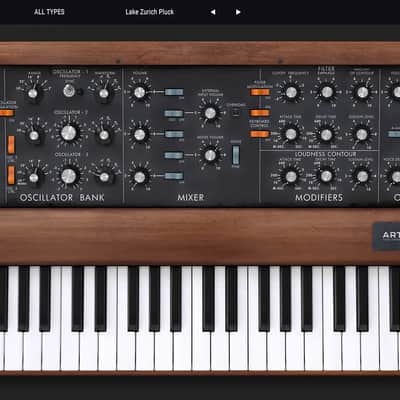400x400 pixels.
Task: Click the Loudness Contour Attack Time knob
Action: 291,176
